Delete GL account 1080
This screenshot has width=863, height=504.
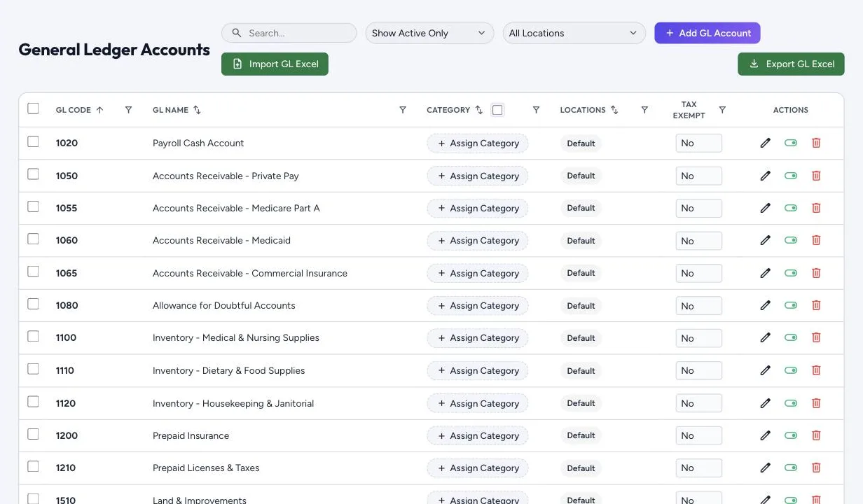click(816, 305)
